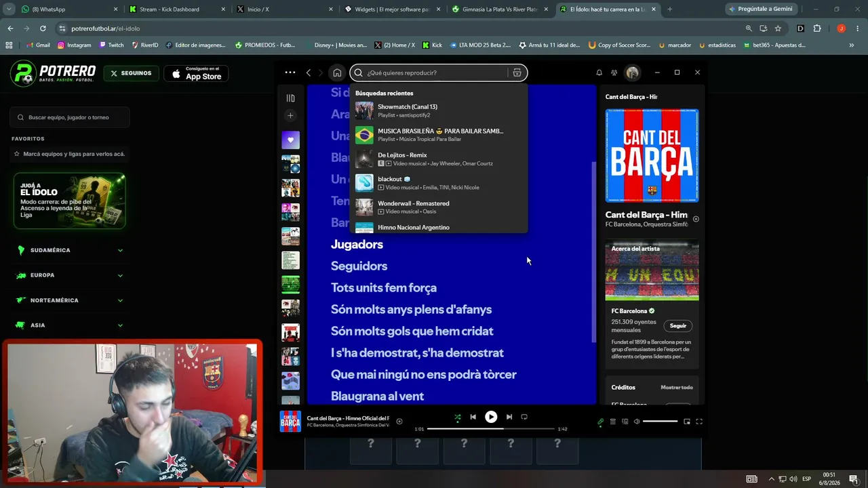Screen dimensions: 868x488
Task: Set Spotify volume slider level
Action: point(660,422)
